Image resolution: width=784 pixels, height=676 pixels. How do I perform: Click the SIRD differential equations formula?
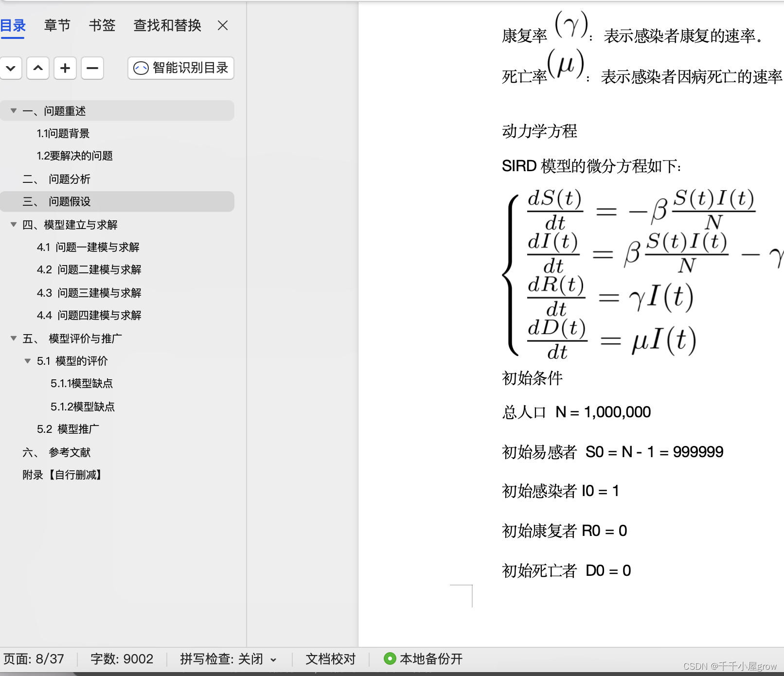point(643,273)
